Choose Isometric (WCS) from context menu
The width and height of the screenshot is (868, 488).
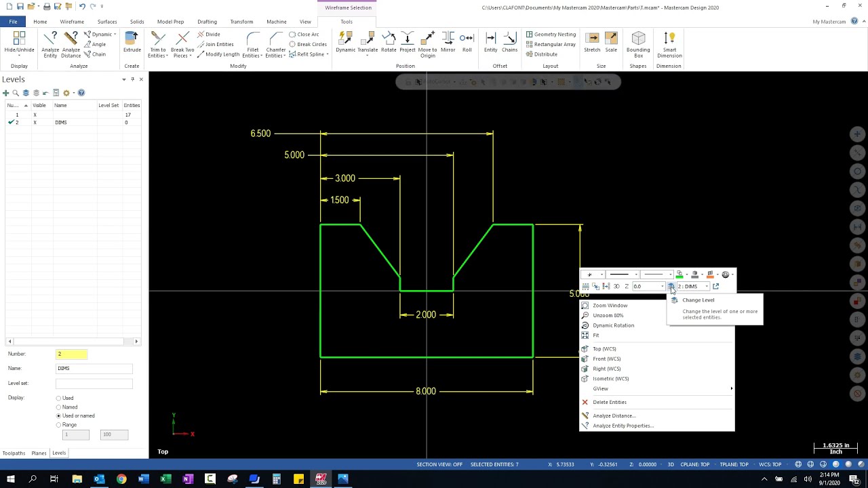[x=610, y=379]
